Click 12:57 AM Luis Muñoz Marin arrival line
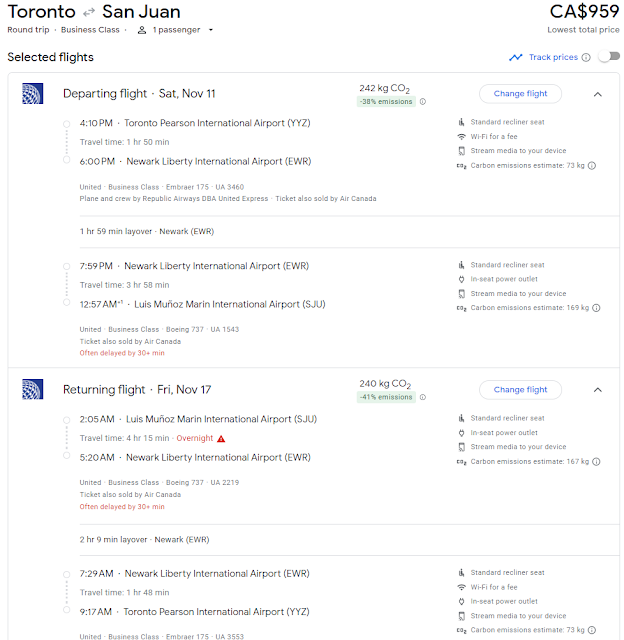 coord(202,304)
